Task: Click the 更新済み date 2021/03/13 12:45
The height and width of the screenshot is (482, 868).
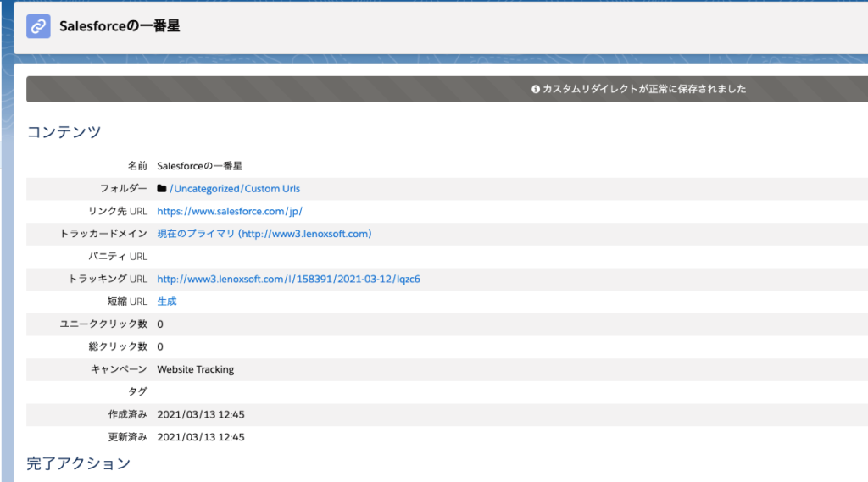Action: [x=201, y=437]
